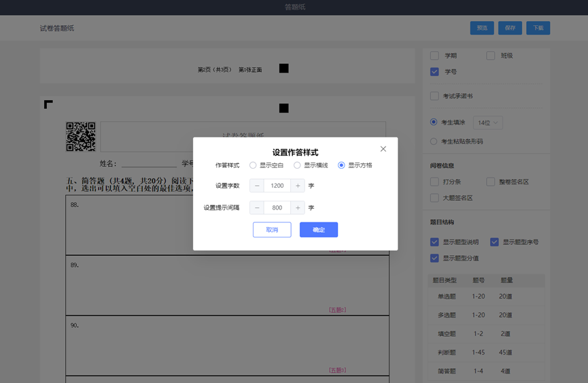Open the 14位 digits dropdown
The width and height of the screenshot is (588, 383).
488,122
